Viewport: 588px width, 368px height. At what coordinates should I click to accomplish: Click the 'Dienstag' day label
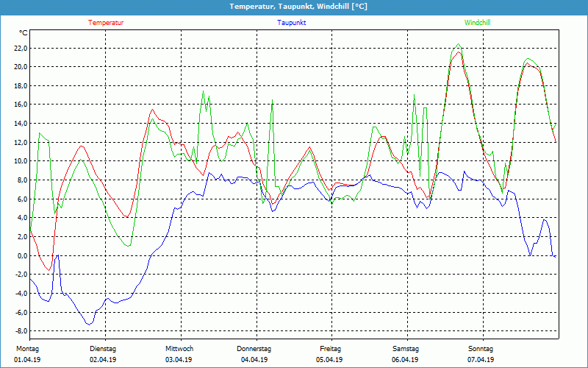tap(103, 349)
